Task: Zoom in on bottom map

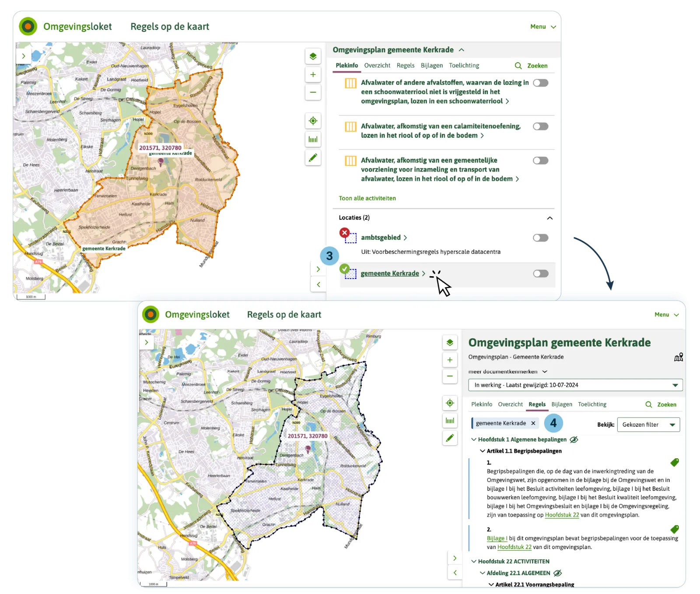Action: point(450,360)
